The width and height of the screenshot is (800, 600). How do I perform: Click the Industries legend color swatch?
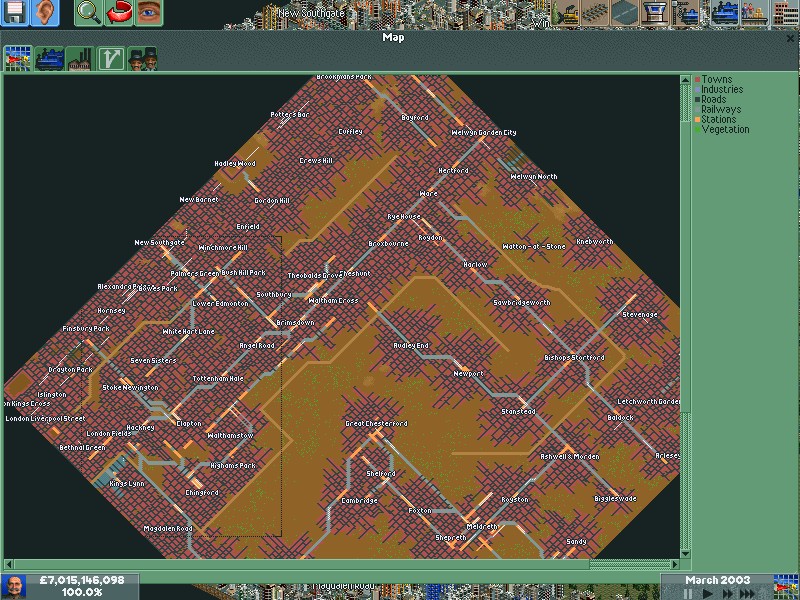point(697,90)
